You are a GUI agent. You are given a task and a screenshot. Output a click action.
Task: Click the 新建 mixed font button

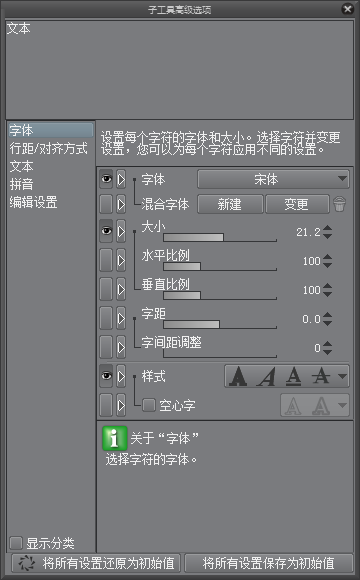[230, 204]
